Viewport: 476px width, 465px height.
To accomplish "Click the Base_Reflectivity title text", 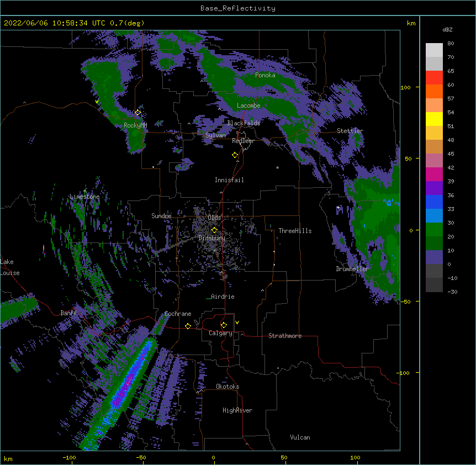I will point(237,8).
